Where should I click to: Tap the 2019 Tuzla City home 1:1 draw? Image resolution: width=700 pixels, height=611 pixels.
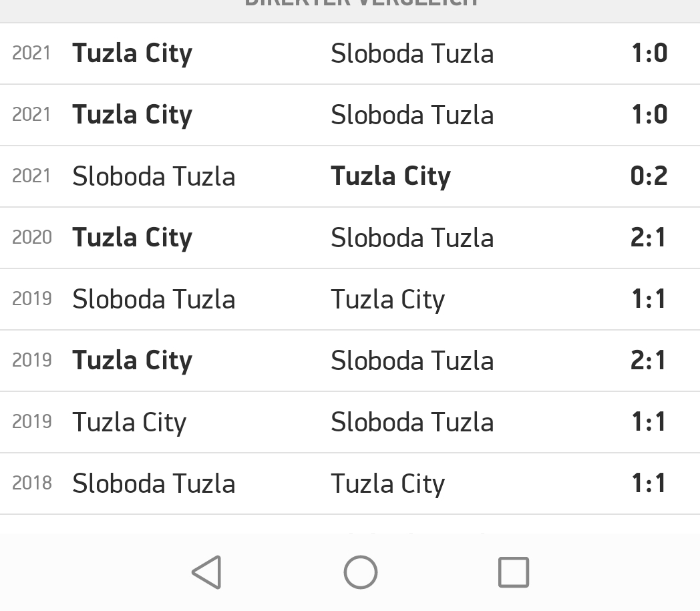point(350,422)
